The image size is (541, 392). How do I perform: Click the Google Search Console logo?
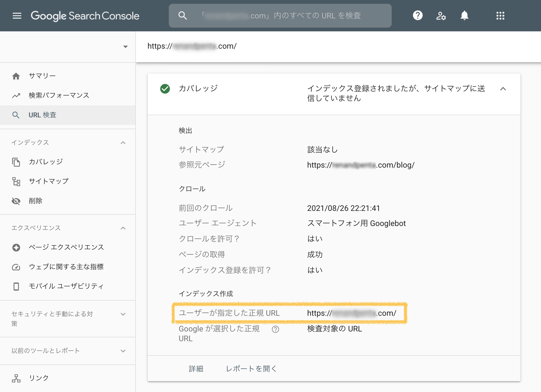click(85, 16)
